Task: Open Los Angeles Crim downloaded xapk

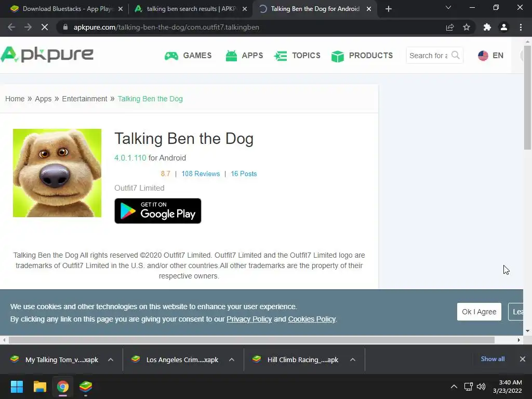Action: click(176, 360)
